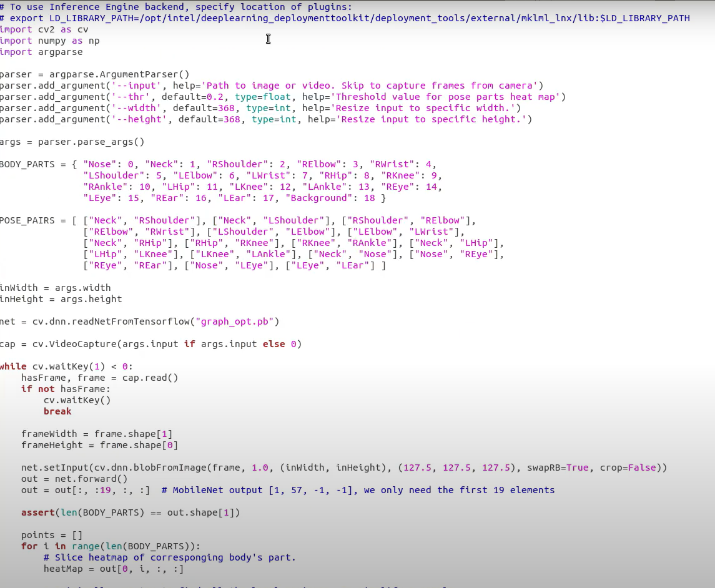The image size is (715, 588).
Task: Click the assert len(BODY_PARTS) line
Action: (x=131, y=513)
